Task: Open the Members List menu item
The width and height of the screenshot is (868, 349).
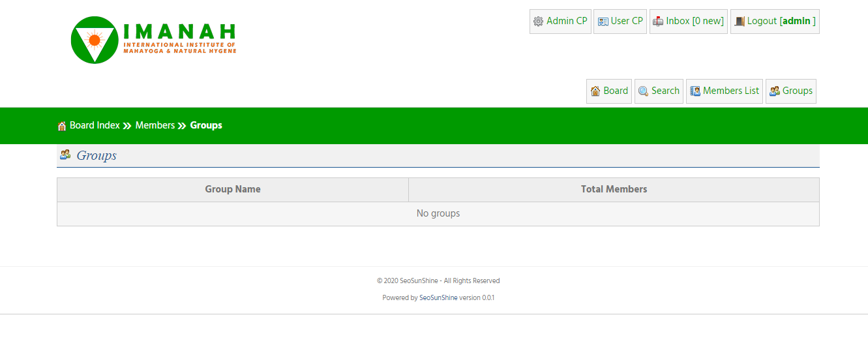Action: point(725,91)
